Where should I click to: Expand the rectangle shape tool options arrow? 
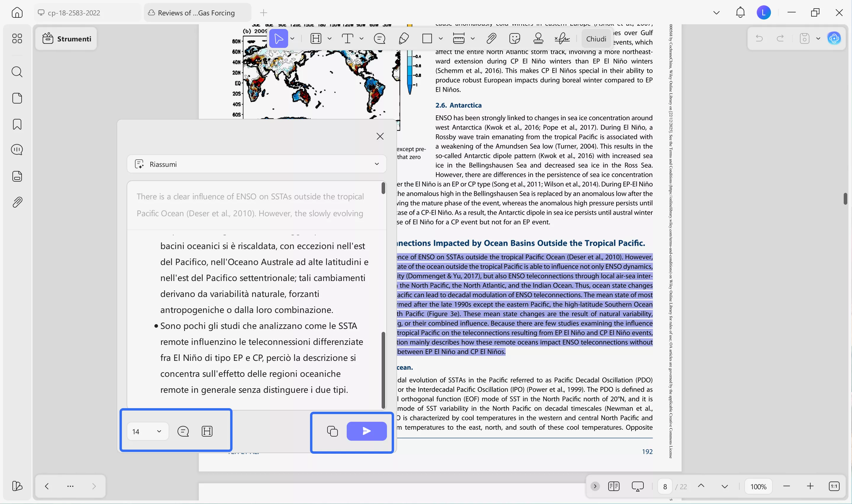point(440,38)
